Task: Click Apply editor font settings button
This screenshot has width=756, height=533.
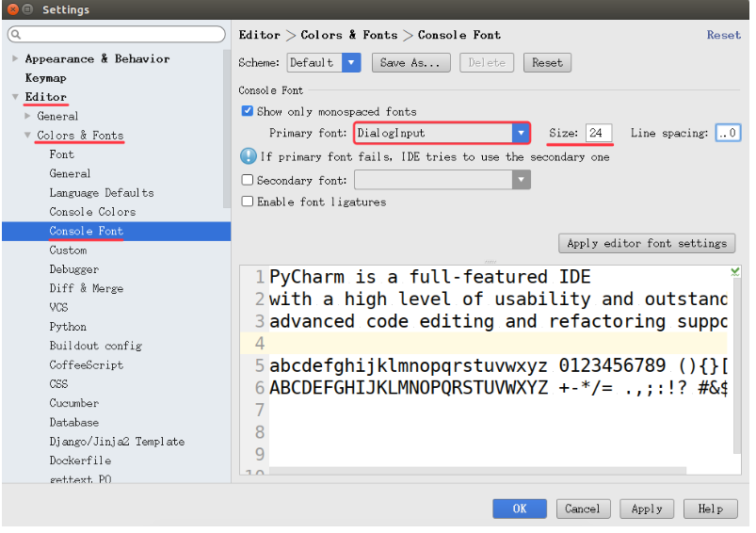Action: coord(647,243)
